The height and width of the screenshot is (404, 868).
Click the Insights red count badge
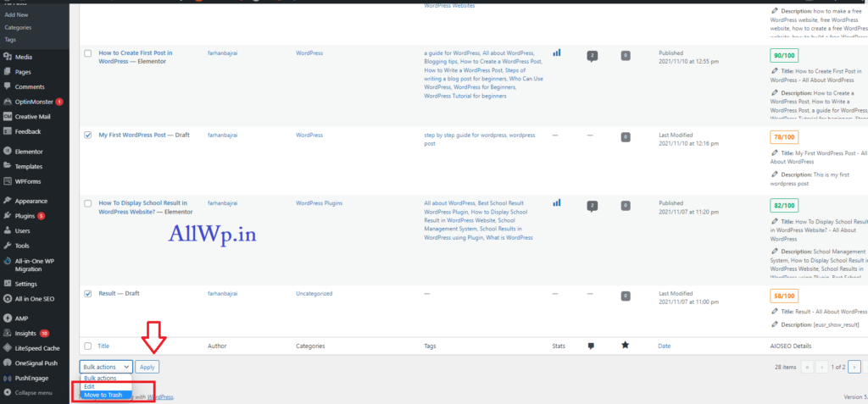pos(44,333)
